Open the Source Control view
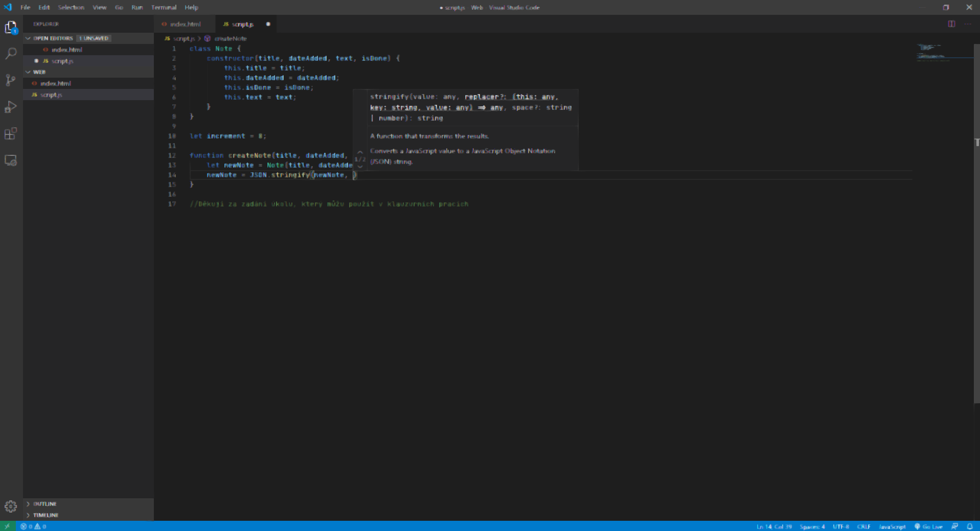This screenshot has width=980, height=531. 11,80
